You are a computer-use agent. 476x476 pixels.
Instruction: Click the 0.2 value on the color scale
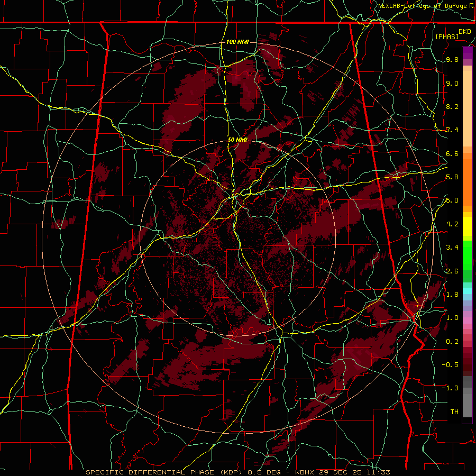tap(452, 341)
